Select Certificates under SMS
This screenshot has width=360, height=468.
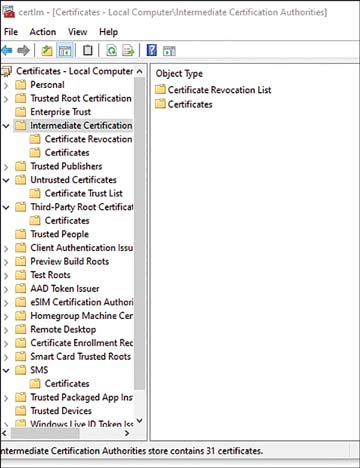67,384
